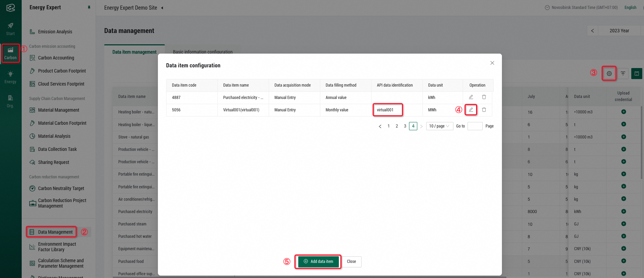Edit the Virtual001 data item row
This screenshot has height=278, width=644.
tap(471, 110)
